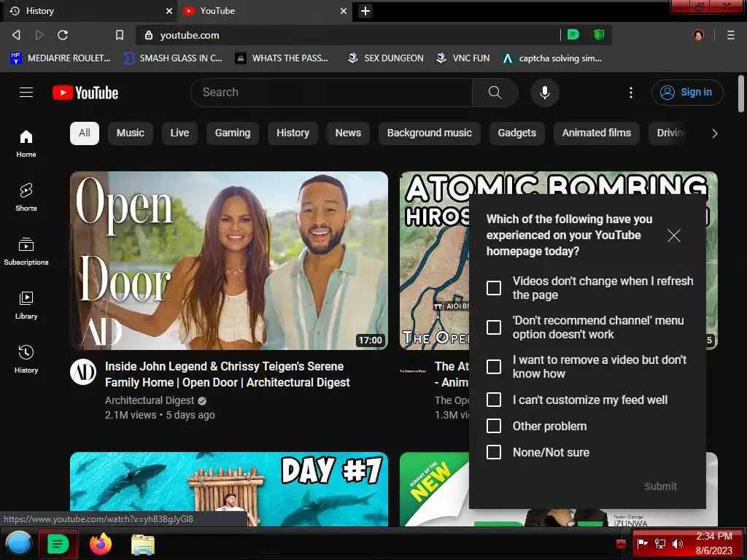The image size is (747, 560).
Task: Show more category chips with the right arrow
Action: pyautogui.click(x=714, y=133)
